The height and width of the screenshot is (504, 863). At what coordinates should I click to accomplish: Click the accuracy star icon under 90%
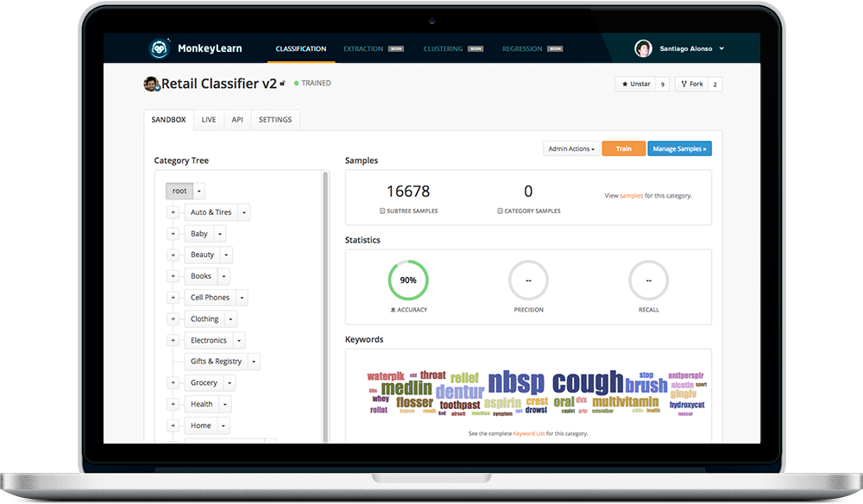(x=393, y=310)
